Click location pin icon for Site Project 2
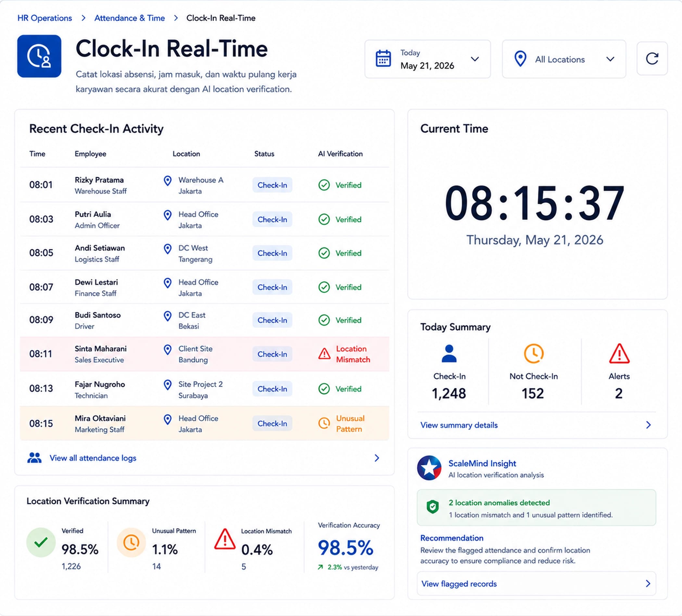This screenshot has height=616, width=682. pos(168,385)
